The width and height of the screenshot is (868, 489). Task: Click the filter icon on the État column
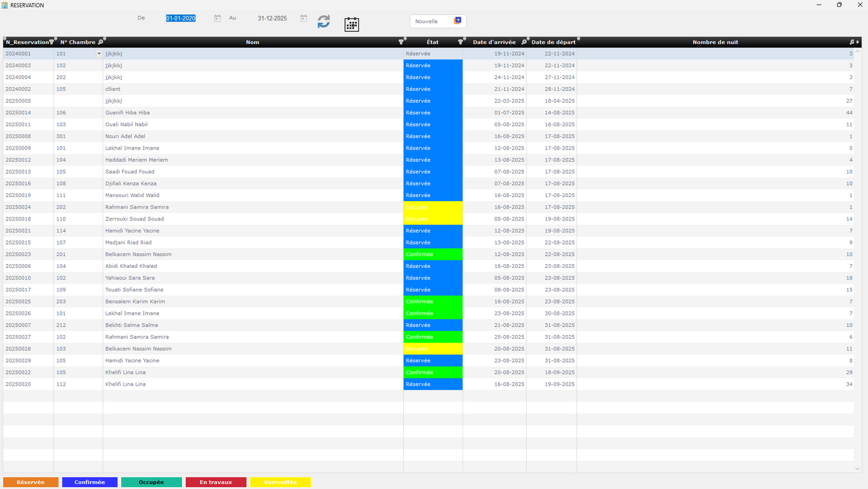tap(460, 42)
